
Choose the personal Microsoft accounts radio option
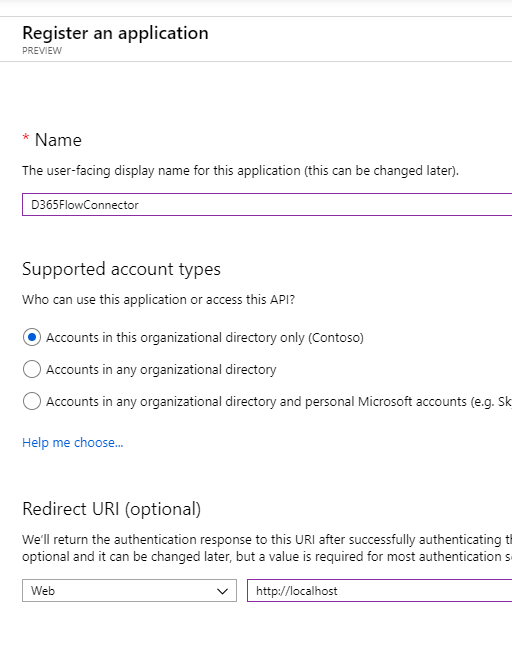32,401
